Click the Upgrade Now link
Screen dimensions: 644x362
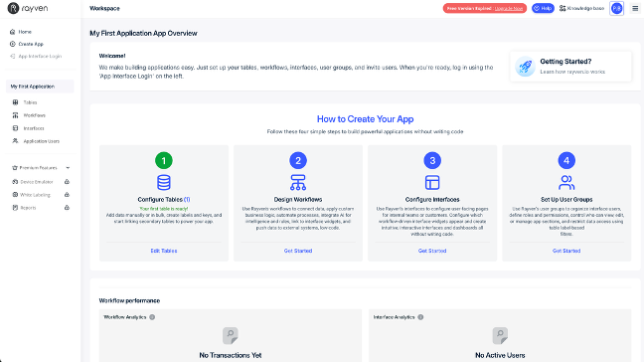(509, 8)
